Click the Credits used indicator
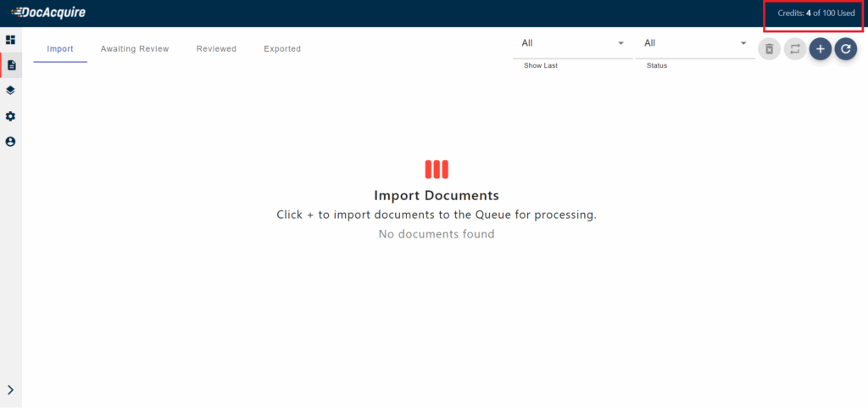Viewport: 868px width, 408px height. tap(815, 14)
